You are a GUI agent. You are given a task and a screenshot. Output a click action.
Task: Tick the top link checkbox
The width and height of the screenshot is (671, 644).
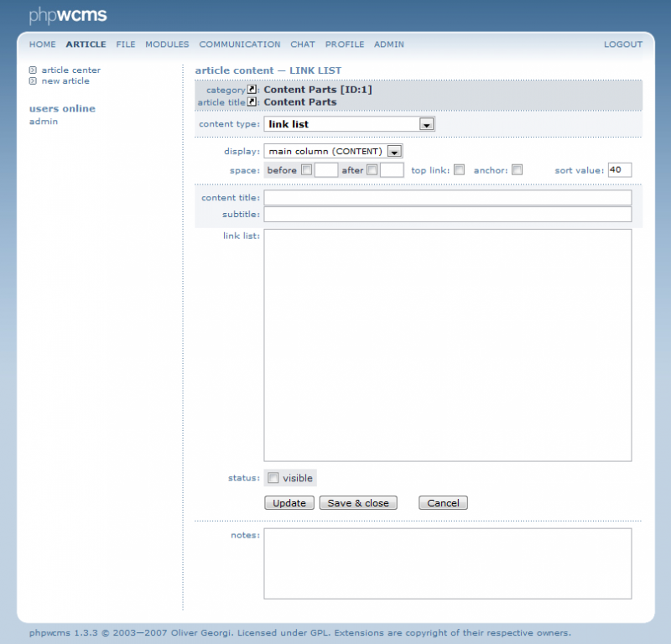[459, 170]
